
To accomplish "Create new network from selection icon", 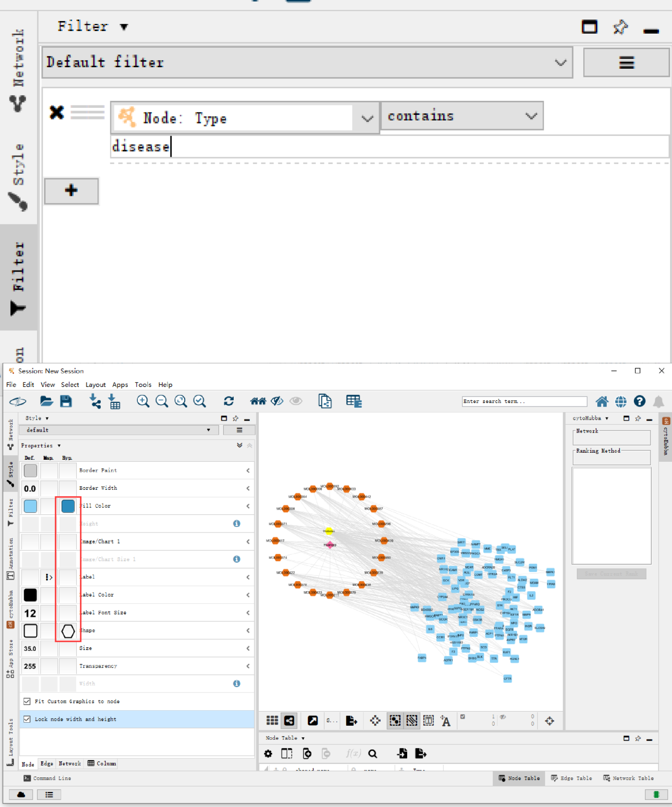I will [x=325, y=401].
